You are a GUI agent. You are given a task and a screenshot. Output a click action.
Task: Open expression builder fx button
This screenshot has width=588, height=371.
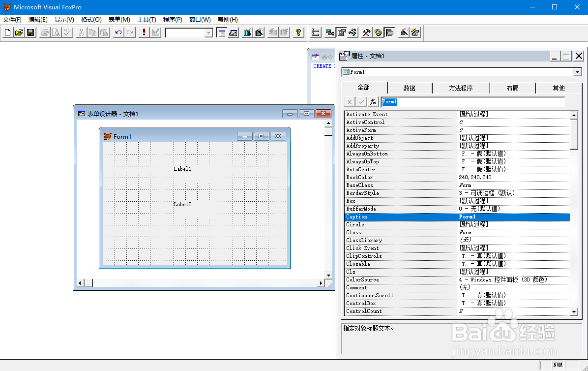point(373,102)
